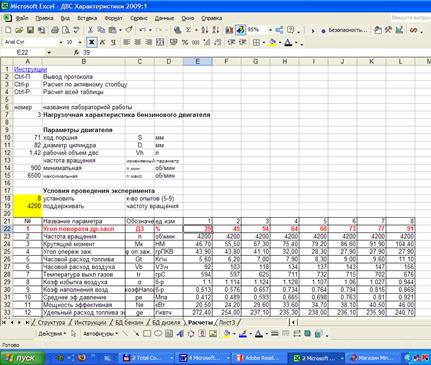Switch to the Лист3 sheet tab
Viewport: 431px width, 365px height.
[227, 323]
